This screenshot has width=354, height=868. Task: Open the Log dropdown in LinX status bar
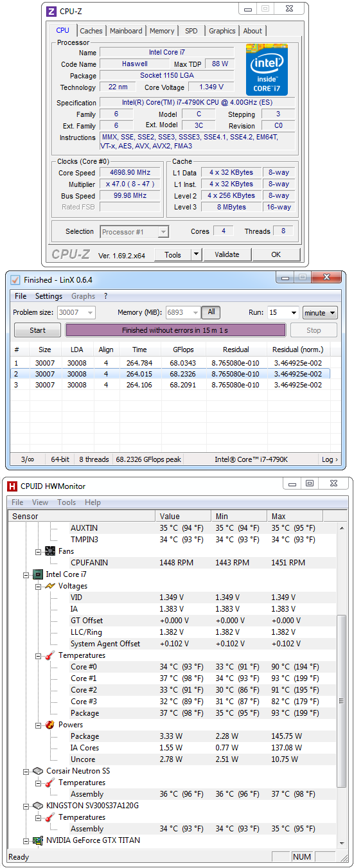330,459
